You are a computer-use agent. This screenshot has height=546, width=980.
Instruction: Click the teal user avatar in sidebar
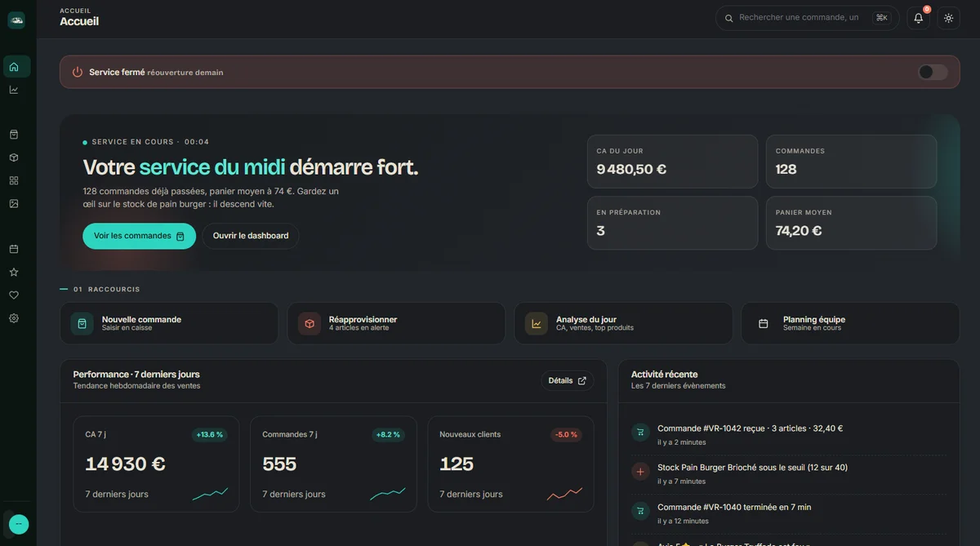click(18, 524)
